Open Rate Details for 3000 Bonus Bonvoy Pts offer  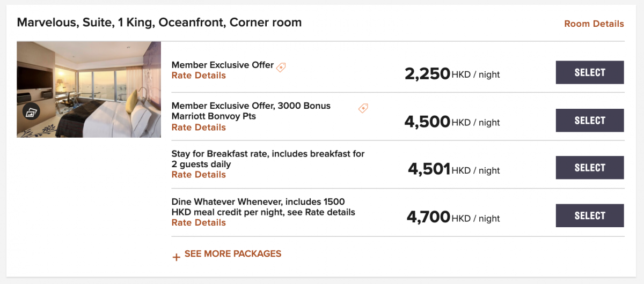199,128
